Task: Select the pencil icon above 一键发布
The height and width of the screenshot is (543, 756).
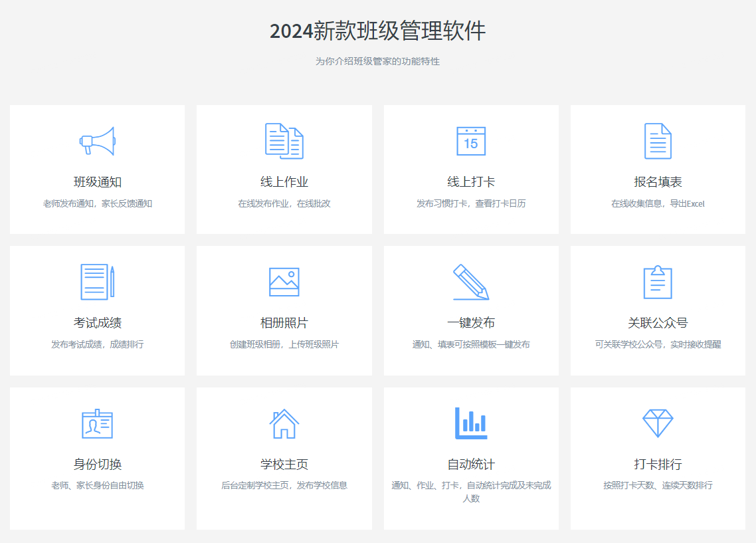Action: [x=471, y=282]
